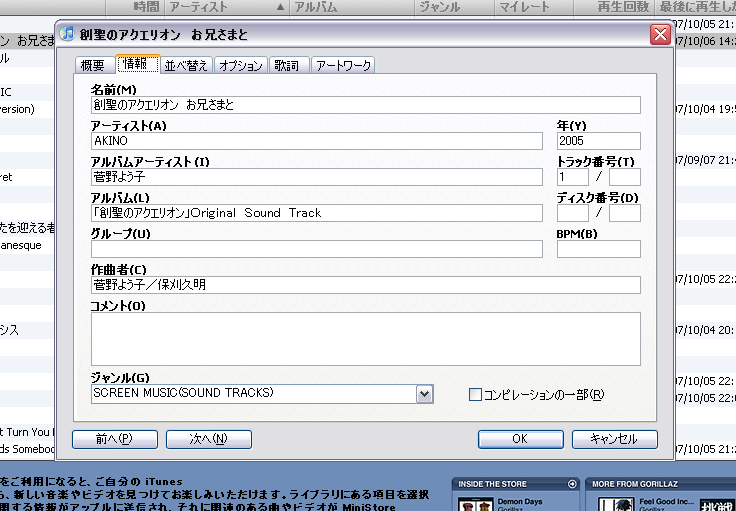Switch to the 並べ替え tab

pos(186,65)
